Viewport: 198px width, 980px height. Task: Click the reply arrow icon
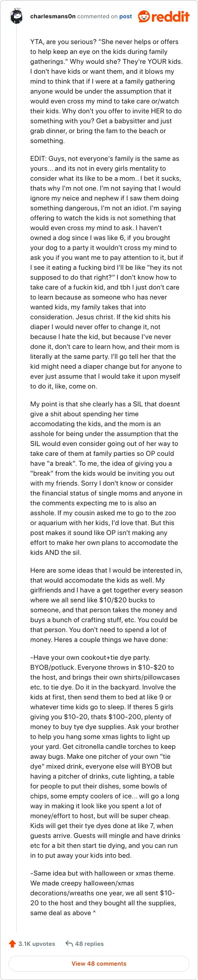click(69, 943)
